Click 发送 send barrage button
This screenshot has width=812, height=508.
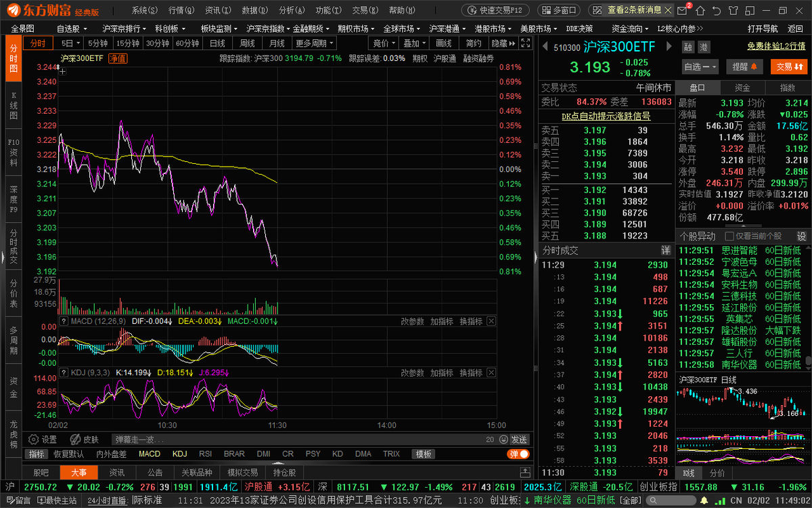click(x=518, y=440)
